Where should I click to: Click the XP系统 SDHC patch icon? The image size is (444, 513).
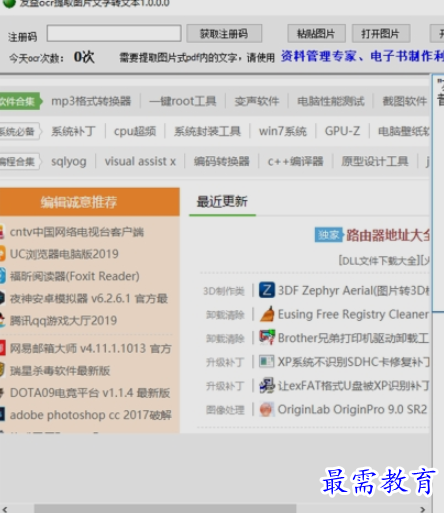267,361
